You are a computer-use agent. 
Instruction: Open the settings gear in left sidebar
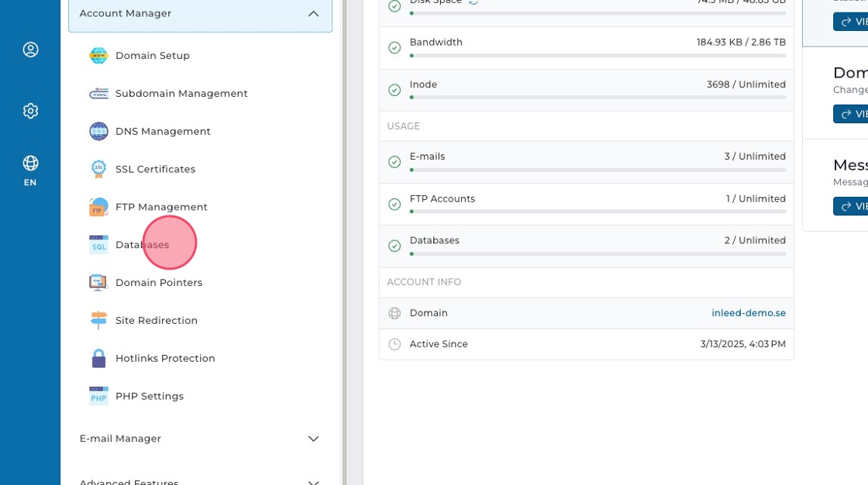[30, 111]
